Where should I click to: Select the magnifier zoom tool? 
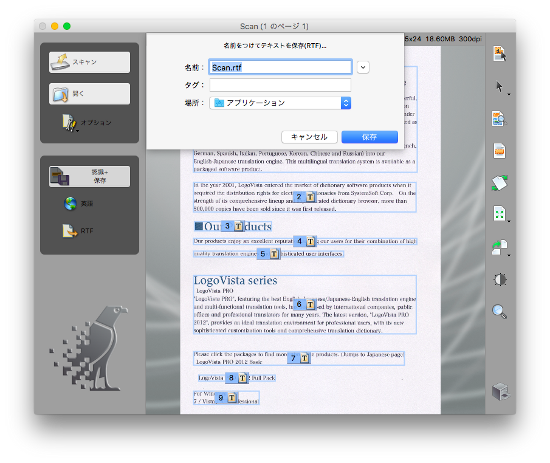pyautogui.click(x=499, y=311)
